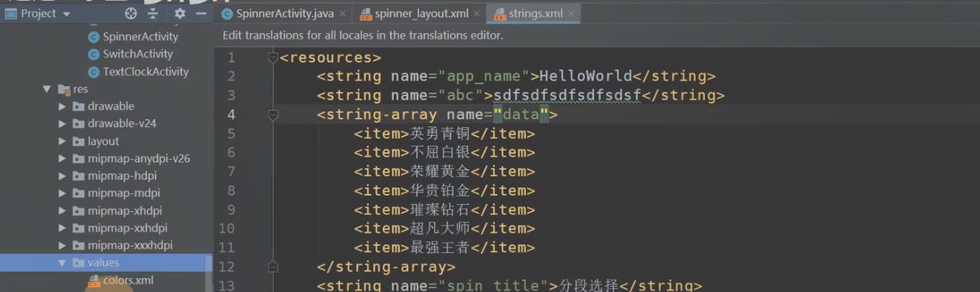
Task: Click the Collapse All icon in Project panel
Action: 152,13
